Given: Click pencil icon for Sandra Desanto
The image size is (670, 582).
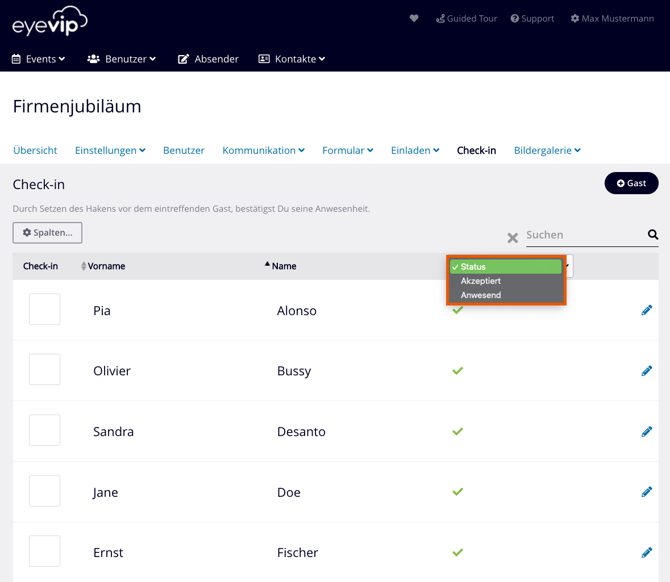Looking at the screenshot, I should pyautogui.click(x=646, y=431).
